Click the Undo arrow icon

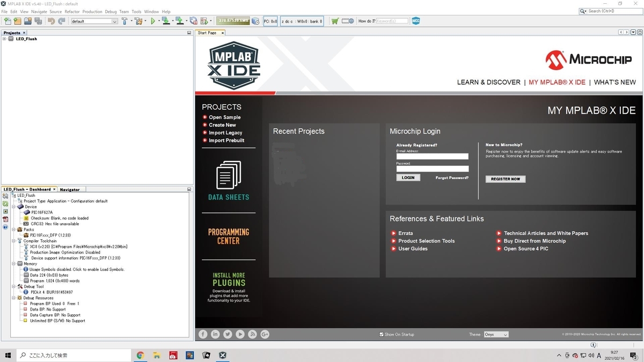click(51, 21)
